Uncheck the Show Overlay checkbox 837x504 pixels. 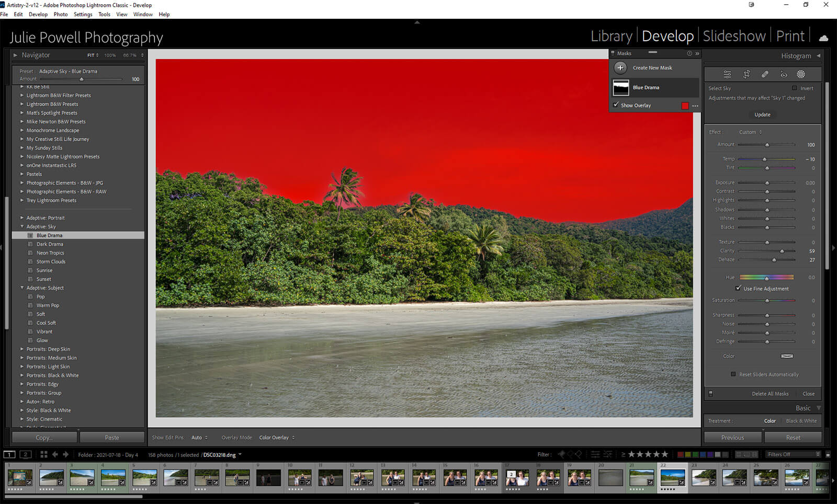[x=616, y=105]
